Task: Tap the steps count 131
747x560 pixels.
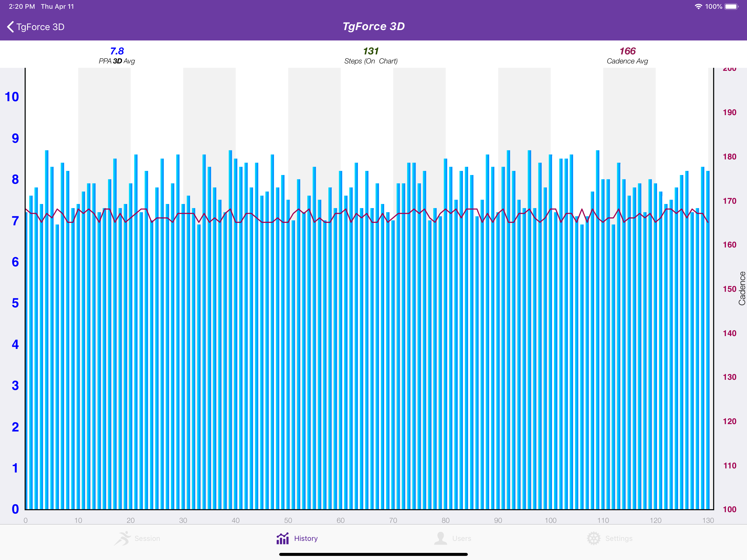Action: (x=371, y=51)
